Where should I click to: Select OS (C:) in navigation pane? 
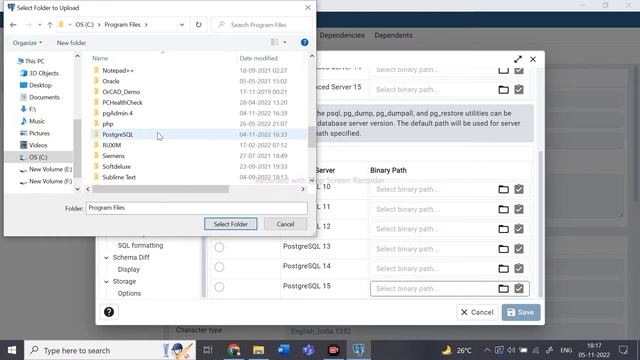point(38,157)
